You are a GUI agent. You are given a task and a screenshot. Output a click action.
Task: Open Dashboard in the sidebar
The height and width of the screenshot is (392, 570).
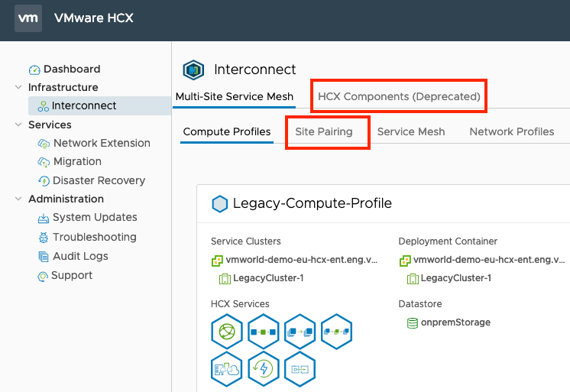[71, 69]
